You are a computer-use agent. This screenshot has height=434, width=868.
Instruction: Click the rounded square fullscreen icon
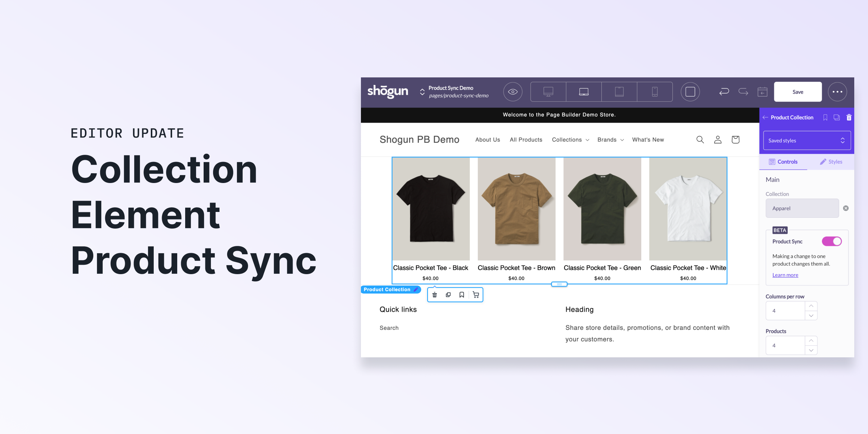point(690,92)
